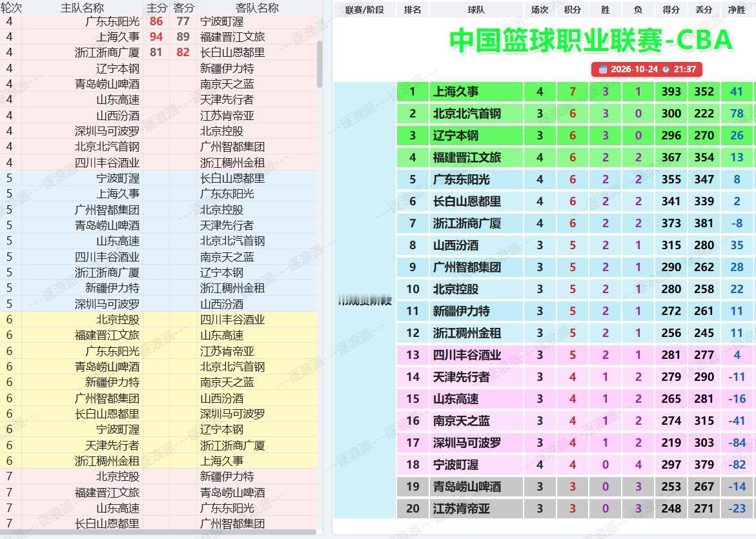
Task: Click the 联赛/阶段 header in standings
Action: point(365,10)
